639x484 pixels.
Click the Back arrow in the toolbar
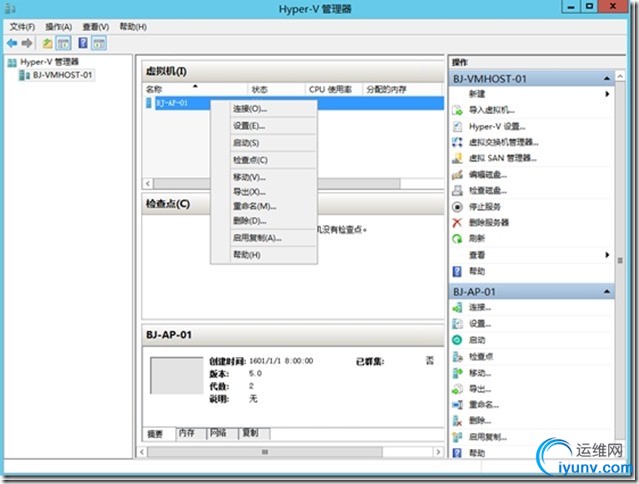(12, 43)
